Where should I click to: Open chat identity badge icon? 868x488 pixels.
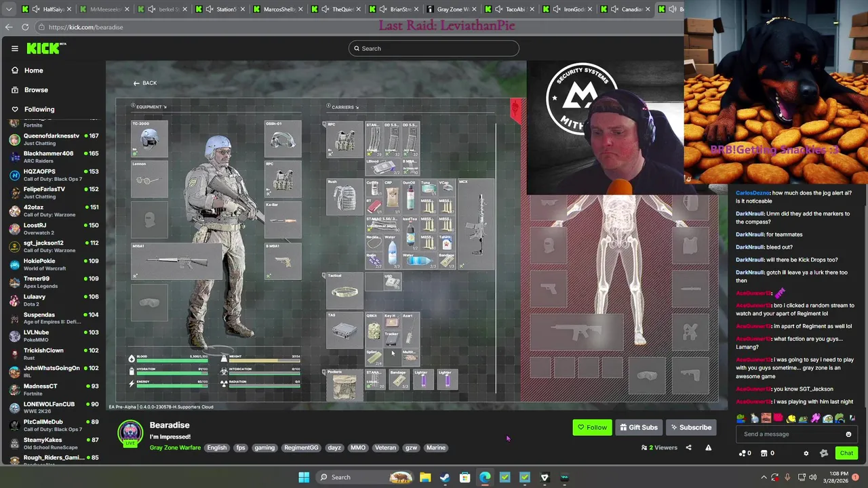pos(824,453)
